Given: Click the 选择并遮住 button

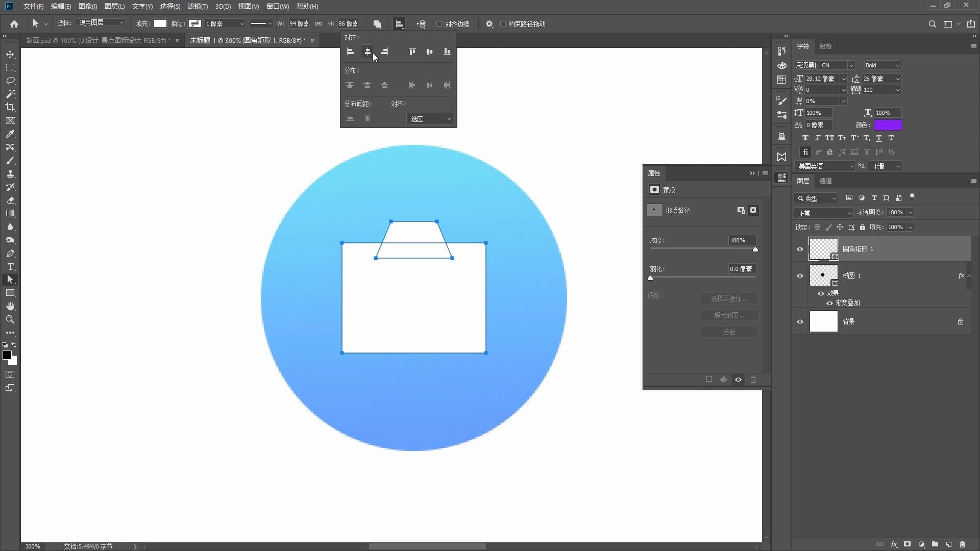Looking at the screenshot, I should click(x=728, y=298).
